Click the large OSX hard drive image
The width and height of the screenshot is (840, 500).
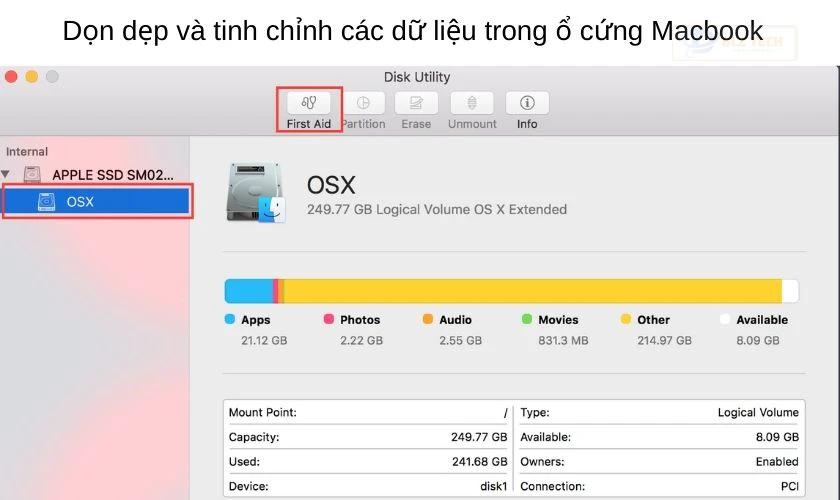[256, 193]
